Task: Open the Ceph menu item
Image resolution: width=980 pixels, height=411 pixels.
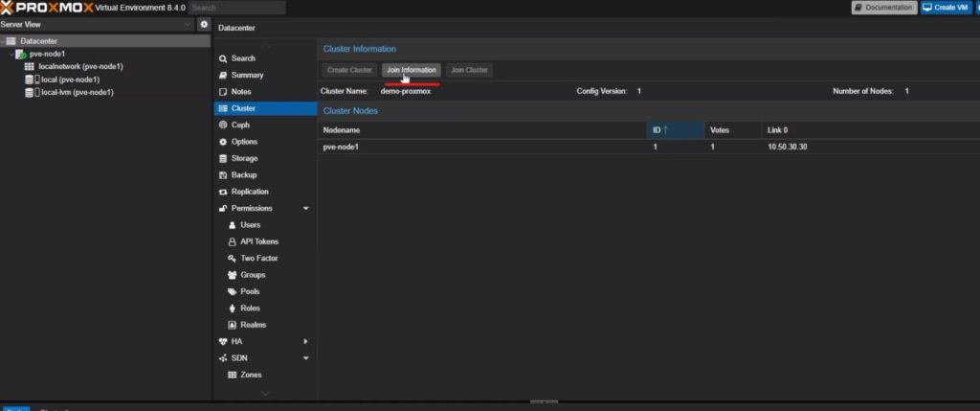Action: coord(265,126)
